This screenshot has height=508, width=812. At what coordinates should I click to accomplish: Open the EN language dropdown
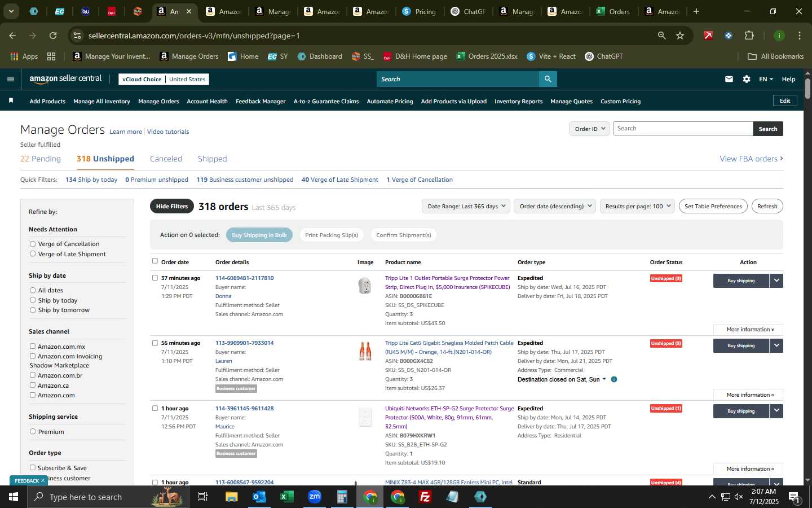766,79
